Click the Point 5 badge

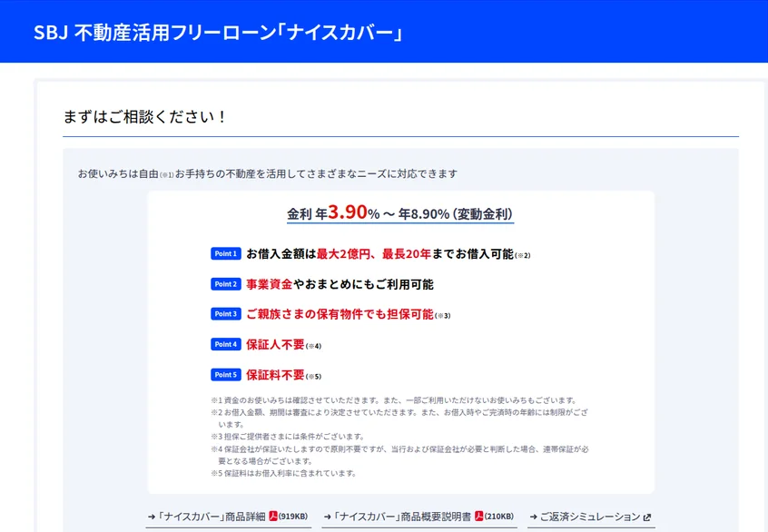point(226,375)
